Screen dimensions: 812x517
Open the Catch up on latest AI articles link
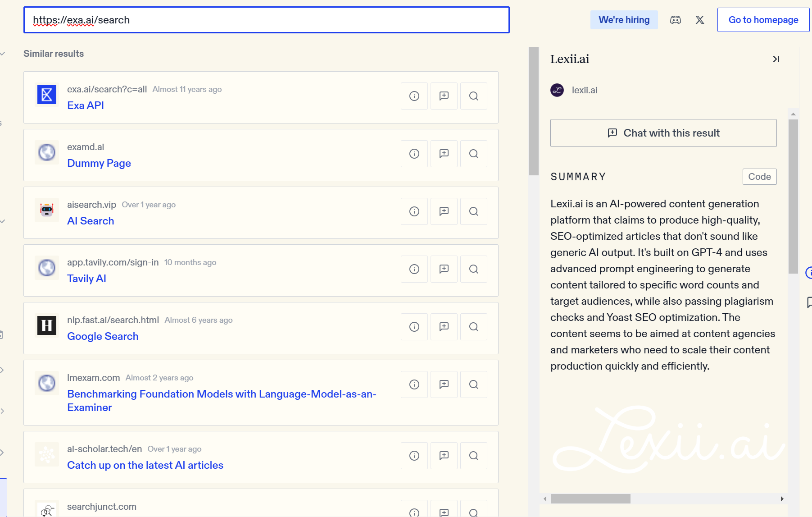[x=145, y=465]
